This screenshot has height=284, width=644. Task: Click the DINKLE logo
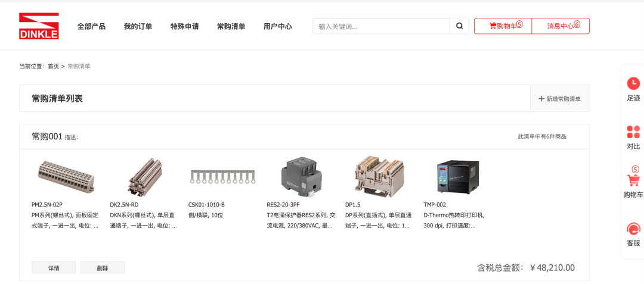[39, 26]
